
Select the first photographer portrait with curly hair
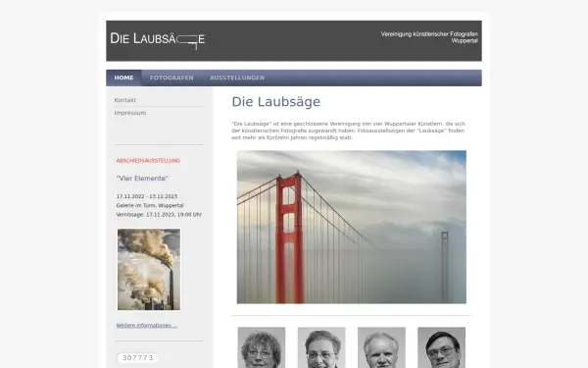(262, 347)
